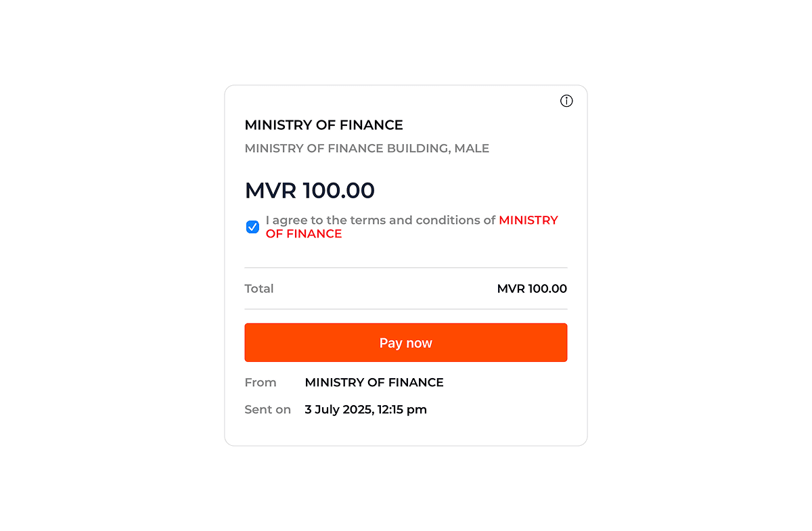Click the divider line above the Total row
Image resolution: width=812 pixels, height=531 pixels.
406,268
